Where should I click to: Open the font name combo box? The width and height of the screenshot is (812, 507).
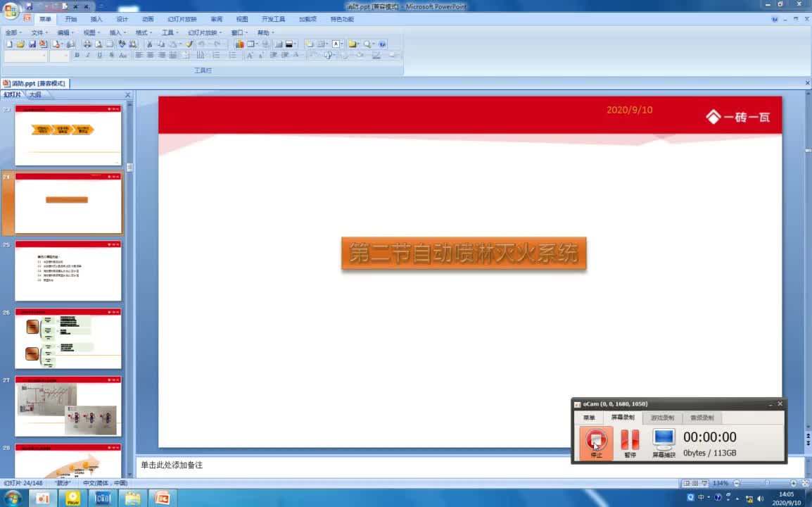pyautogui.click(x=25, y=56)
